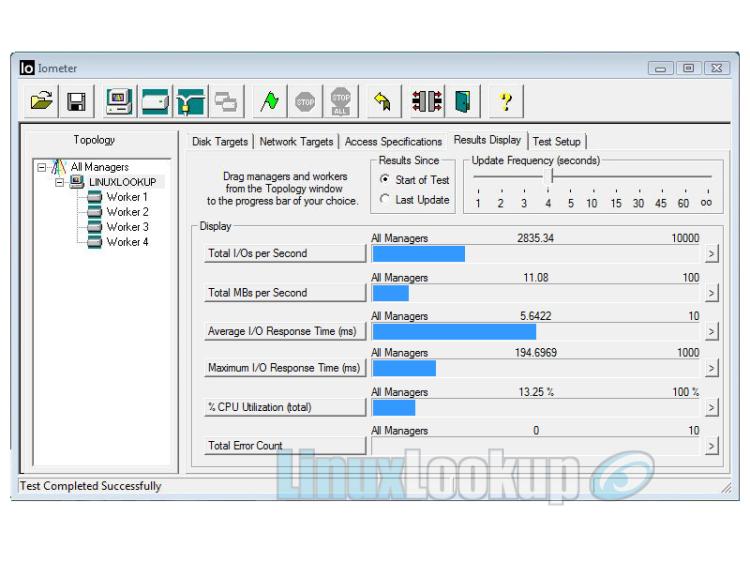Viewport: 750px width, 563px height.
Task: Collapse the All Managers tree node
Action: [x=42, y=167]
